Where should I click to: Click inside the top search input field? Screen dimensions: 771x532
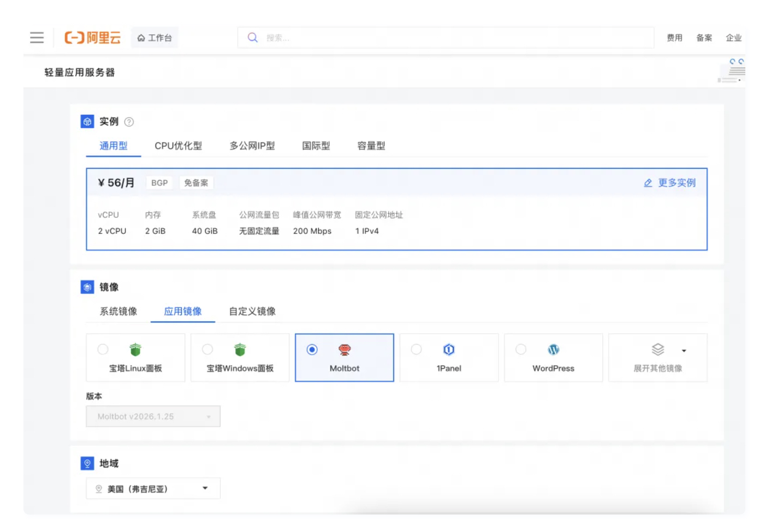[382, 37]
